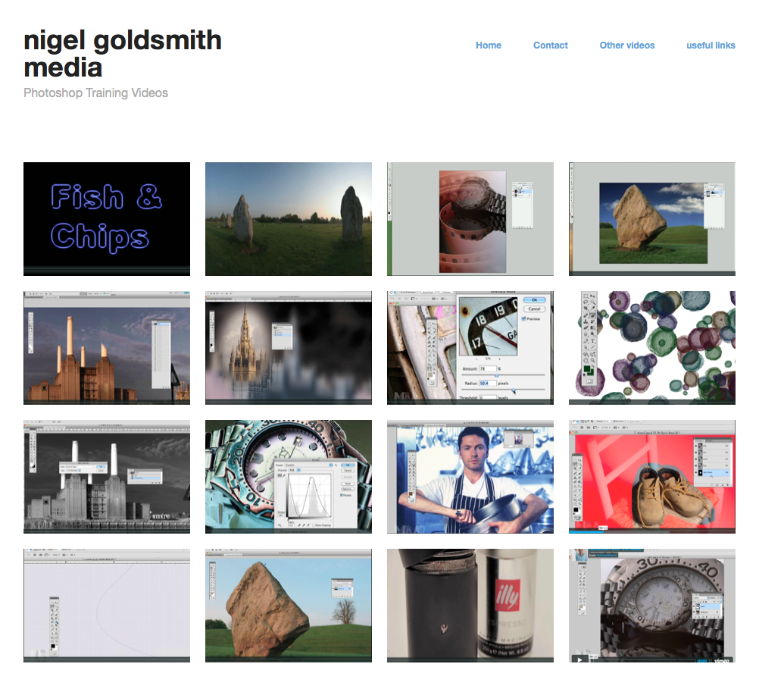Viewport: 784px width, 689px height.
Task: Select the colourful paint blobs thumbnail
Action: tap(652, 348)
